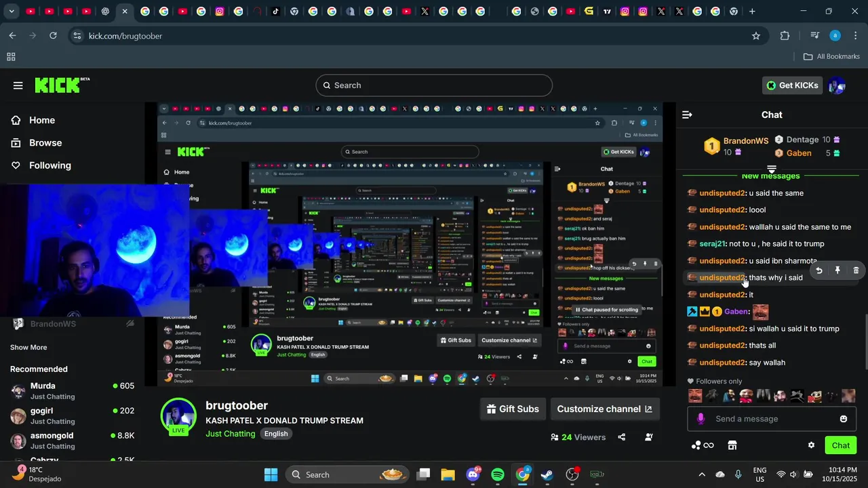Open the Windows Start menu
The height and width of the screenshot is (488, 868).
[271, 474]
